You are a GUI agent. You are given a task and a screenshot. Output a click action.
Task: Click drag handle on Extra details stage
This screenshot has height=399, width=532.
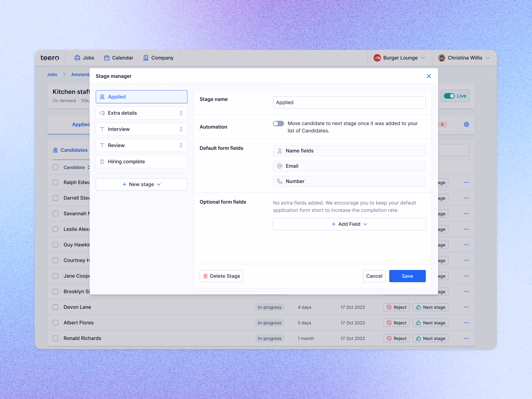(x=181, y=113)
